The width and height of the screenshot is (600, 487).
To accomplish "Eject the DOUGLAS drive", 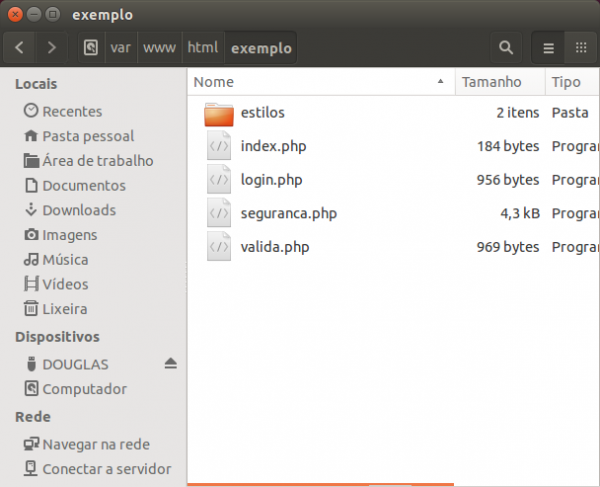I will point(171,364).
